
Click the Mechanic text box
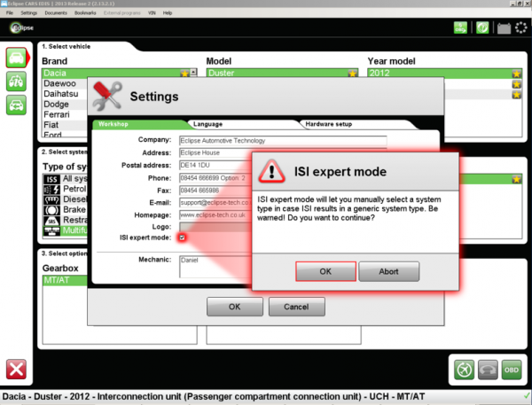tap(215, 267)
